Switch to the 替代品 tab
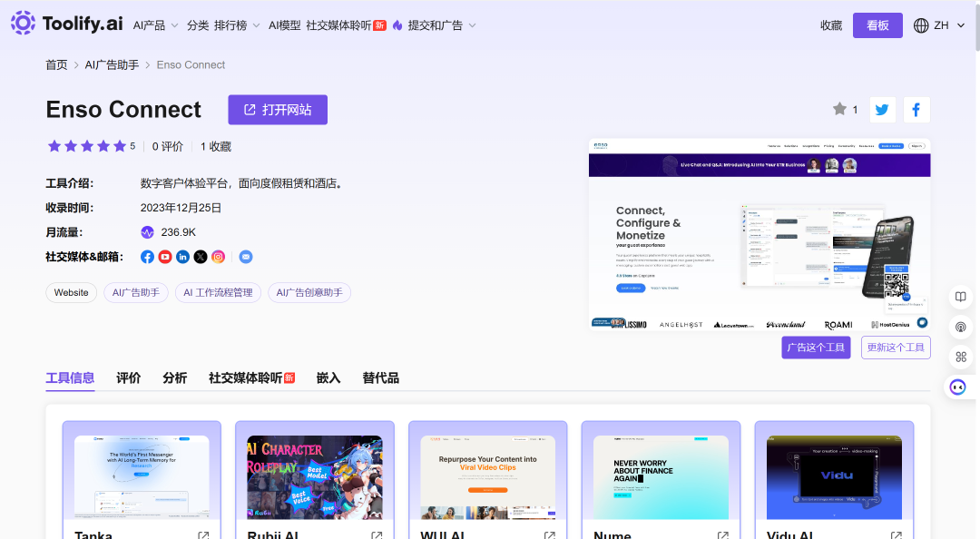The width and height of the screenshot is (980, 539). (x=380, y=377)
